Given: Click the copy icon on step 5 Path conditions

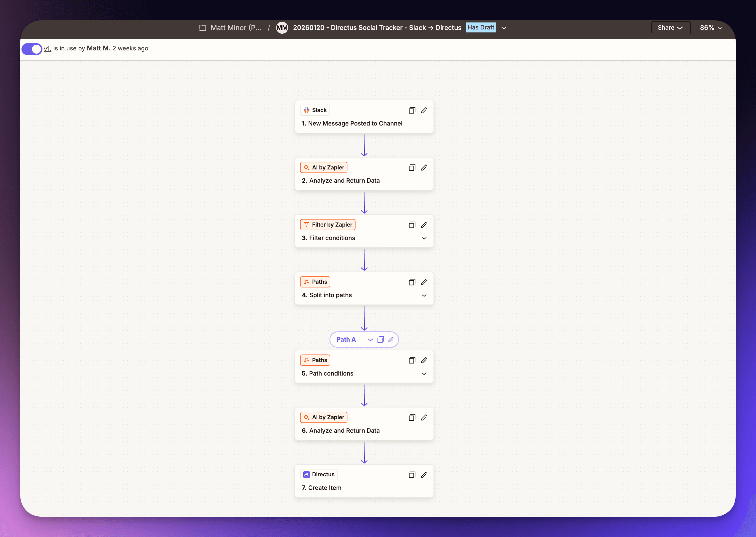Looking at the screenshot, I should 412,360.
